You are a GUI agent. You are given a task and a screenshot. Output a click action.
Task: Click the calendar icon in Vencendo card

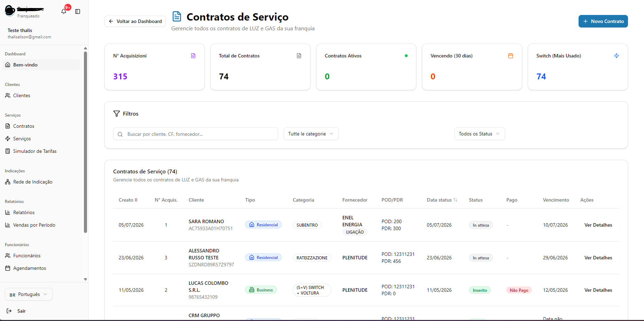pyautogui.click(x=511, y=56)
